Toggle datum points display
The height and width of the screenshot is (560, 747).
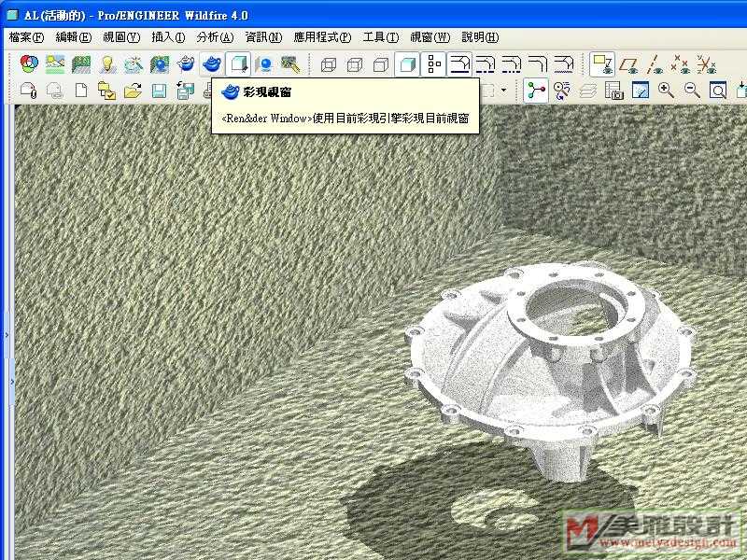pyautogui.click(x=681, y=64)
